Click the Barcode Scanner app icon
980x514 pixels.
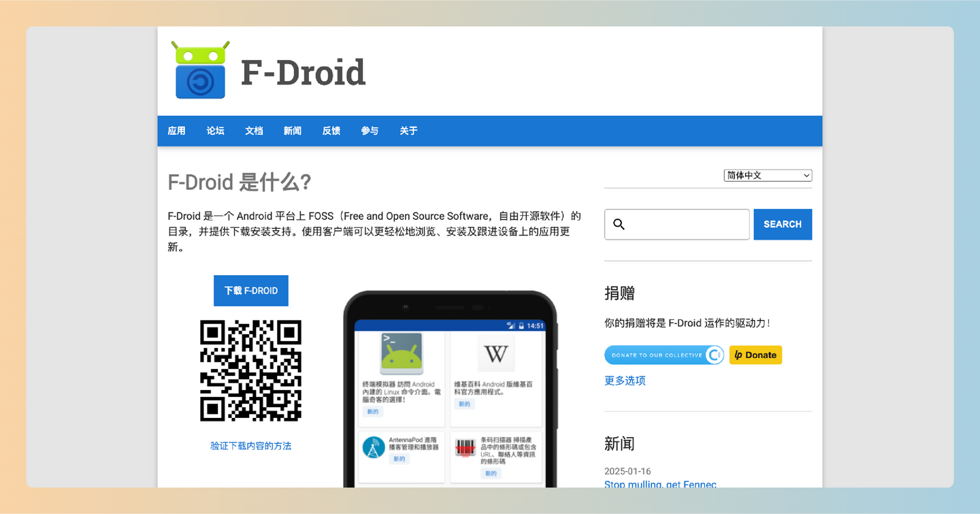click(x=467, y=446)
